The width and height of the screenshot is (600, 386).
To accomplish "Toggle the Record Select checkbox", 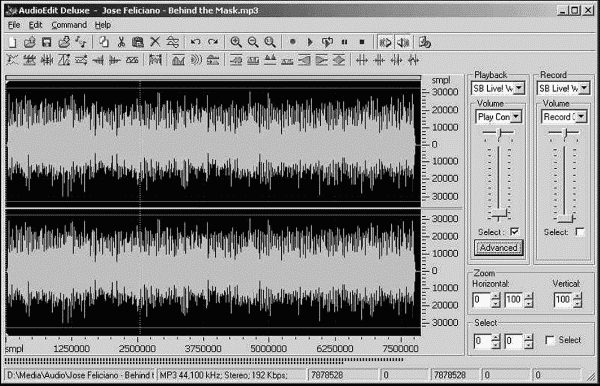I will point(580,232).
